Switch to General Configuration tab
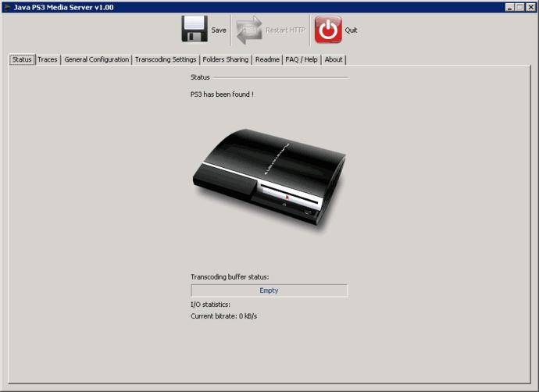This screenshot has height=392, width=539. click(x=97, y=59)
